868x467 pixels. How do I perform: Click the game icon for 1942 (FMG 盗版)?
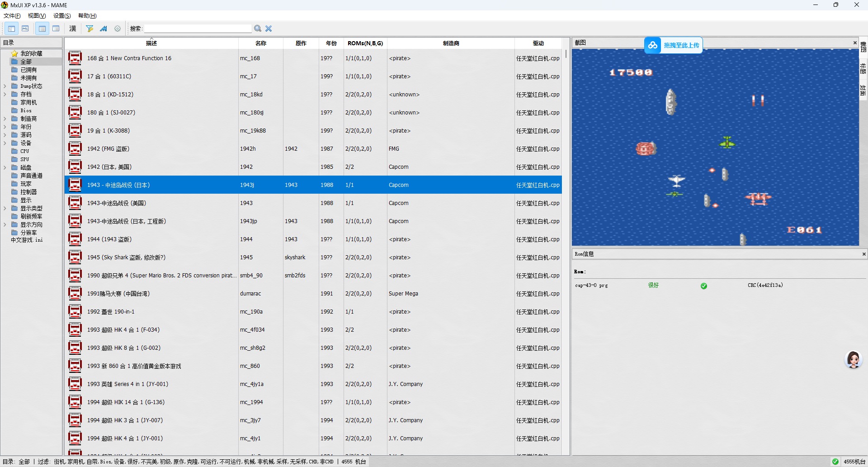[x=75, y=148]
